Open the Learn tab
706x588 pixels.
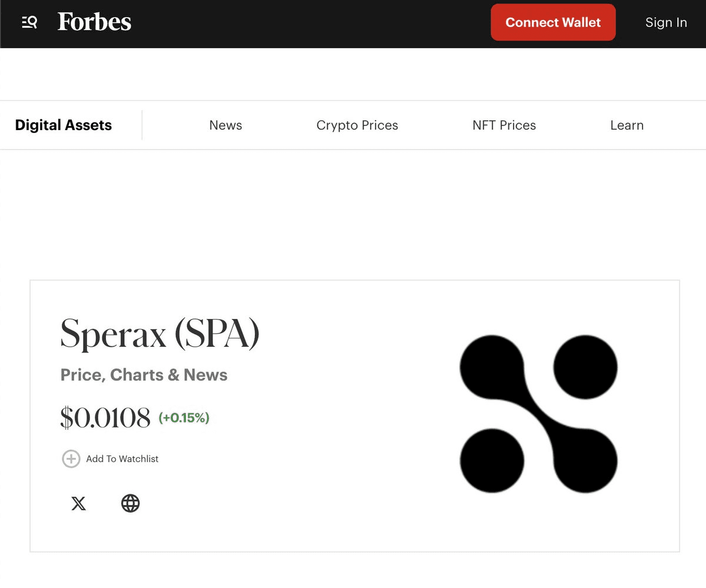click(x=627, y=125)
